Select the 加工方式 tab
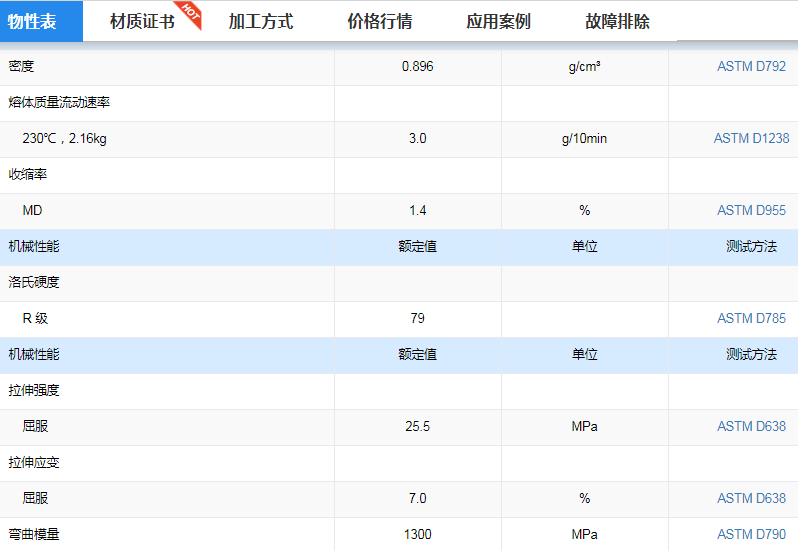The height and width of the screenshot is (551, 798). coord(260,21)
